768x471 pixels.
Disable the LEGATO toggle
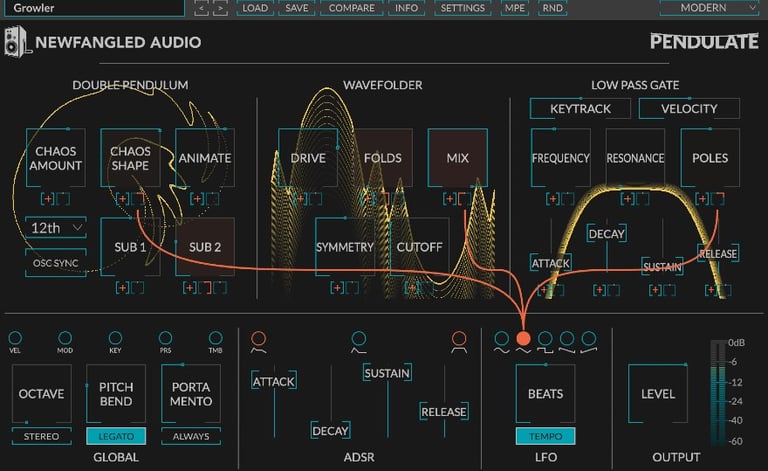116,436
